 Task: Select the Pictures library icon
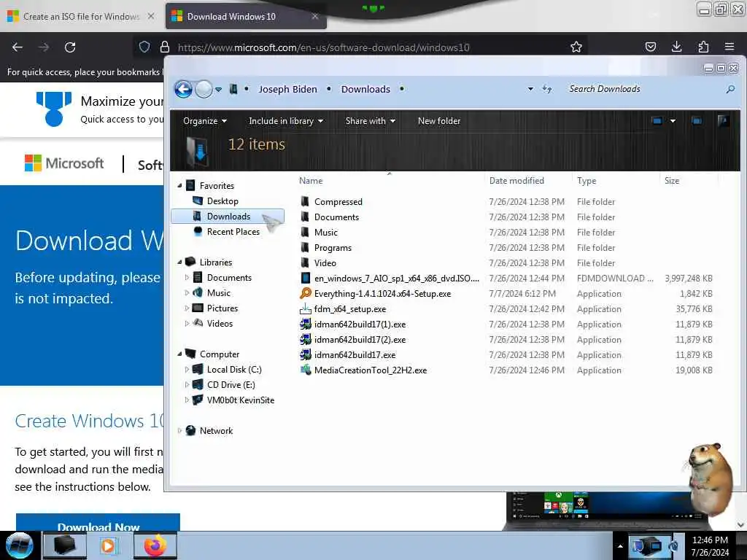(x=198, y=308)
